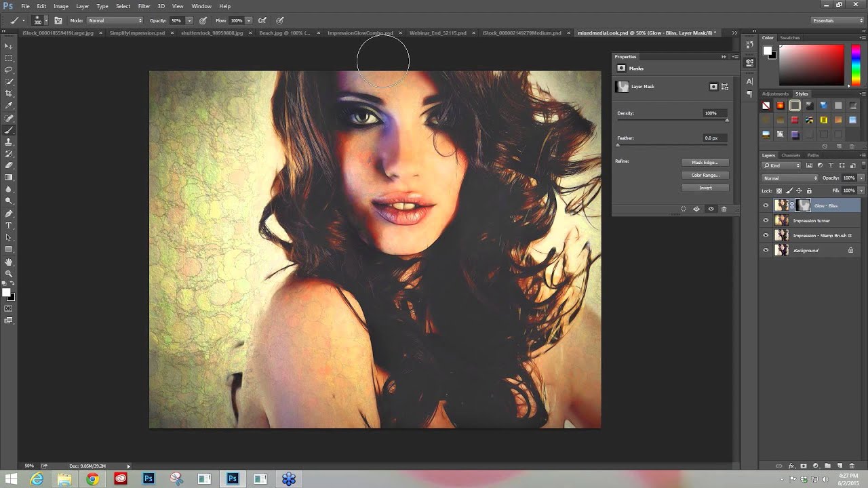Screen dimensions: 868x488
Task: Open the History panel icon
Action: [749, 44]
